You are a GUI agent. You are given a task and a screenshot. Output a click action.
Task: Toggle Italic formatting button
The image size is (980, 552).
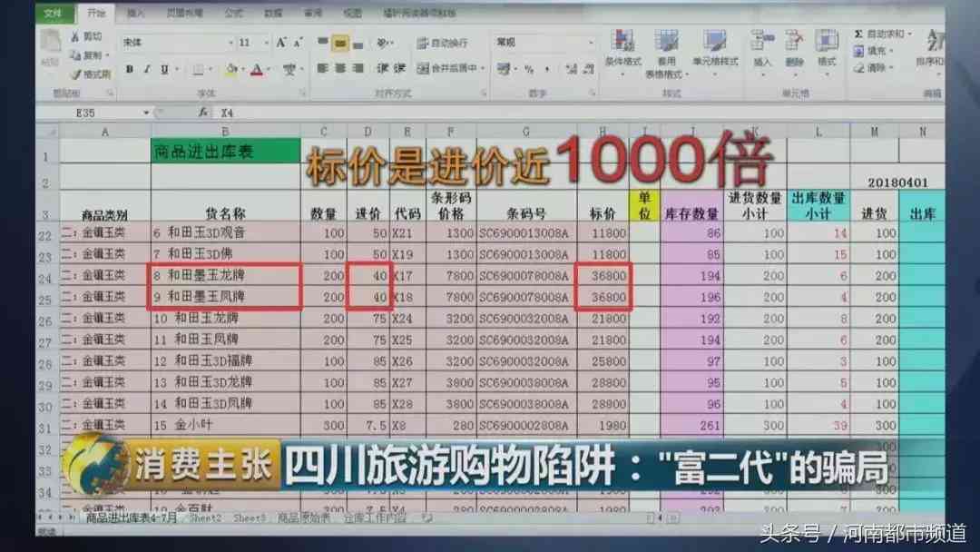(146, 69)
